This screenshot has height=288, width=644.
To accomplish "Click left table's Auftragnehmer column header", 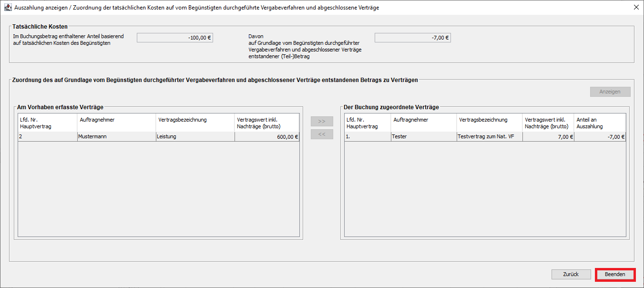I will 116,123.
